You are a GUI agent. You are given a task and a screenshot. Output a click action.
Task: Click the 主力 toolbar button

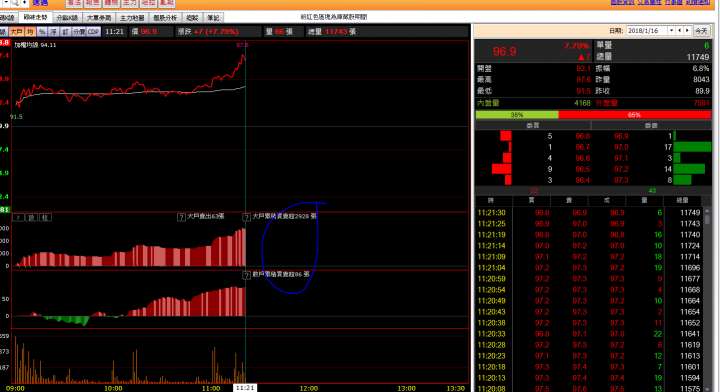129,3
